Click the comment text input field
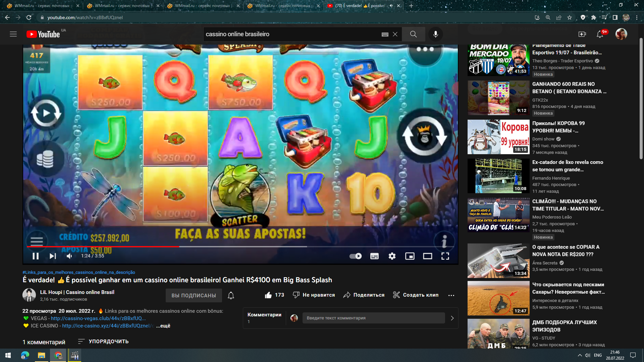This screenshot has width=644, height=362. pos(374,318)
